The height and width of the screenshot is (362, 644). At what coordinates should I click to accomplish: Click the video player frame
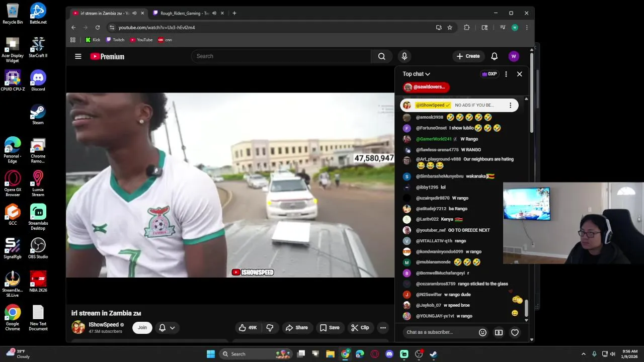pyautogui.click(x=230, y=185)
